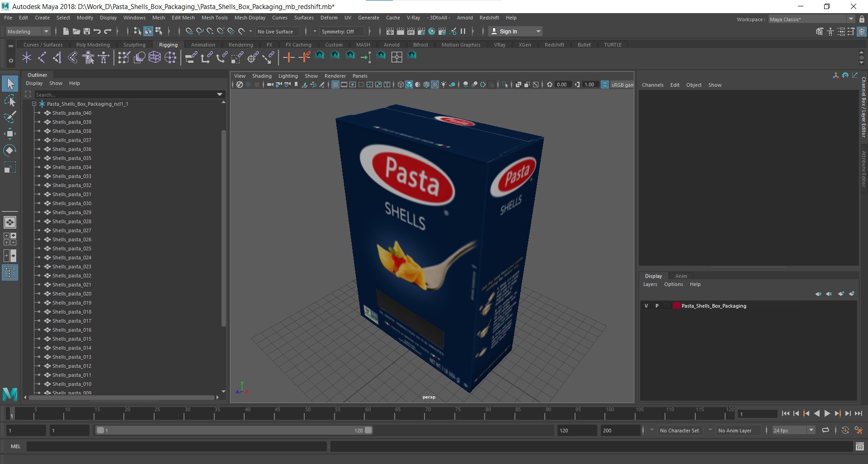Collapse the Pasta_Shells_Box_Packaging_ncl1_1 group
The height and width of the screenshot is (464, 868).
34,104
